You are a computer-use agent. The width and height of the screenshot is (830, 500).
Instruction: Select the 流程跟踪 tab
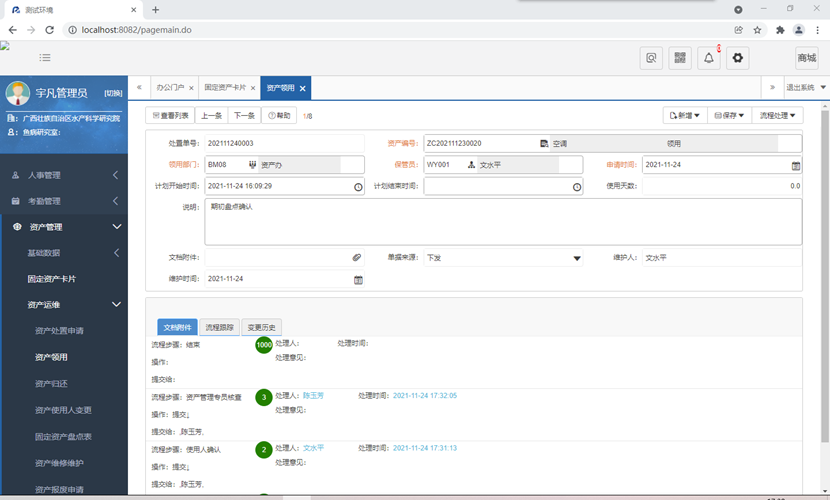click(220, 328)
